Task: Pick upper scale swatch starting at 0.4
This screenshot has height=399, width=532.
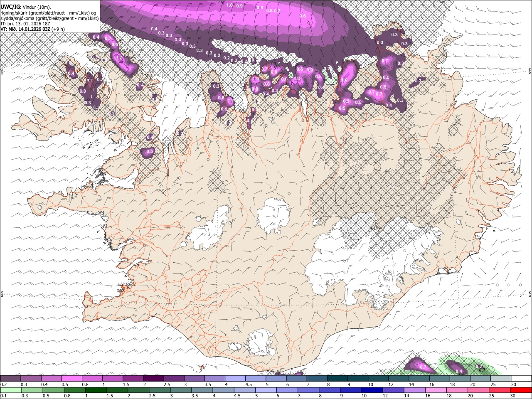Action: coord(51,379)
